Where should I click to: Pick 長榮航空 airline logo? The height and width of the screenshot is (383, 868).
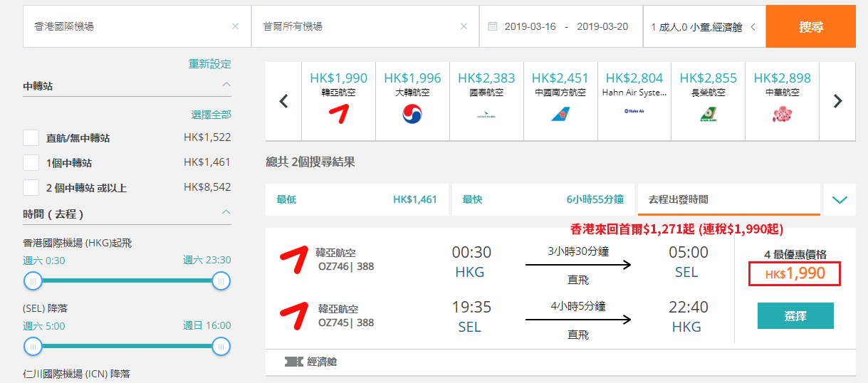click(708, 113)
